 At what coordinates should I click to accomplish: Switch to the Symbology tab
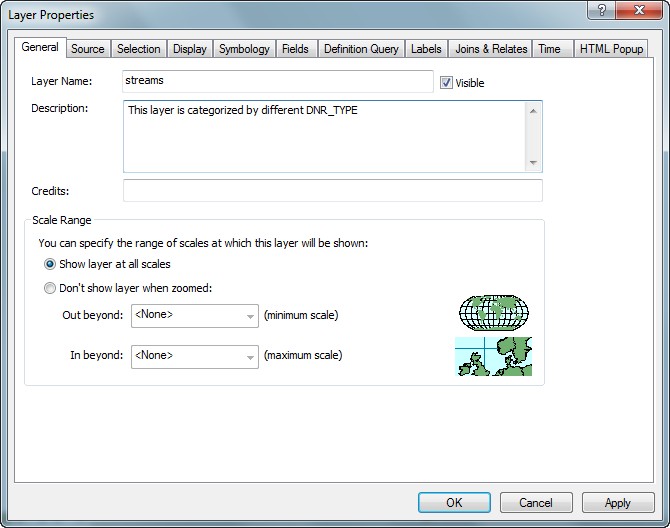[x=244, y=49]
